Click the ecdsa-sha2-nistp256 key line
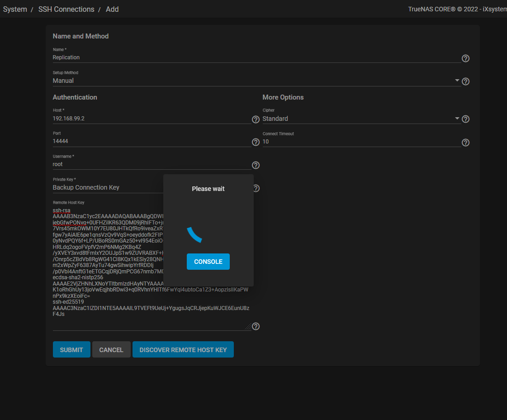Screen dimensions: 507x420 coord(78,277)
